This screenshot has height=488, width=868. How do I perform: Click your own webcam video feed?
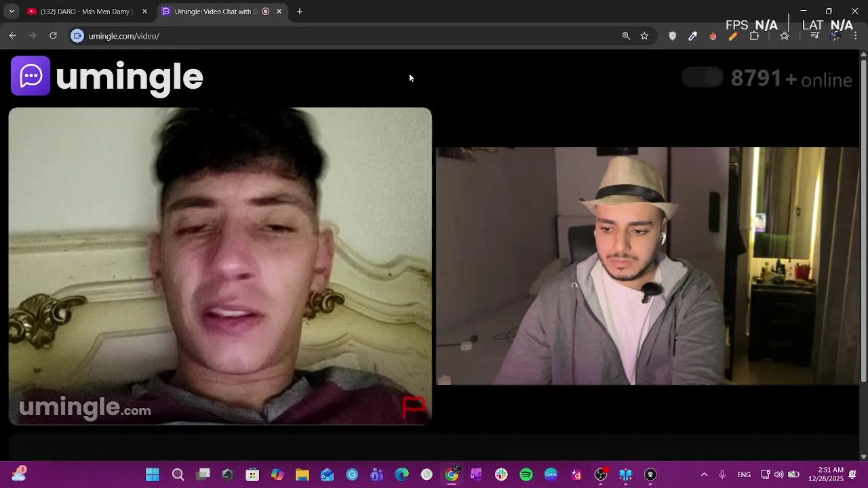[x=648, y=266]
